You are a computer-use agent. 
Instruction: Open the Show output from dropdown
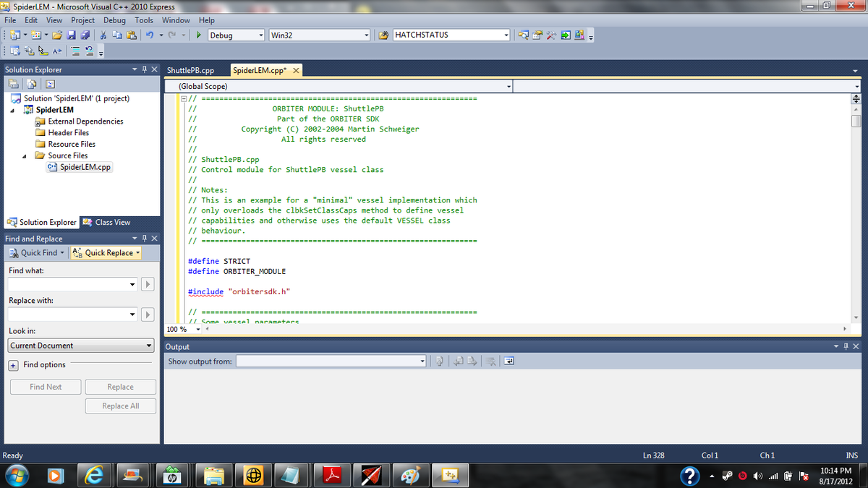[422, 361]
